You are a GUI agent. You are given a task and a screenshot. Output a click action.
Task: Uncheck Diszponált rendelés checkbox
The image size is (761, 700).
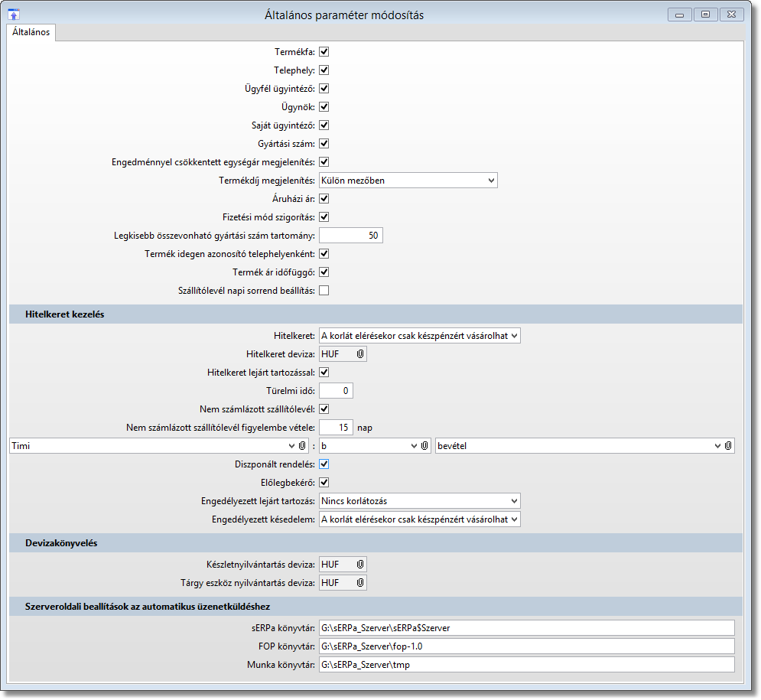324,464
